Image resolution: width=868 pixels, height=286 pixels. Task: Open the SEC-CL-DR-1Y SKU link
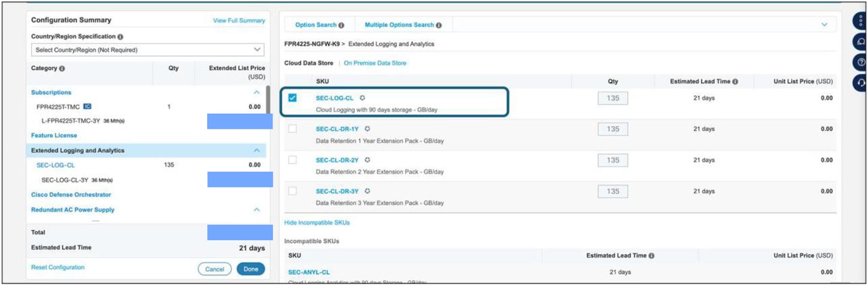[x=337, y=129]
